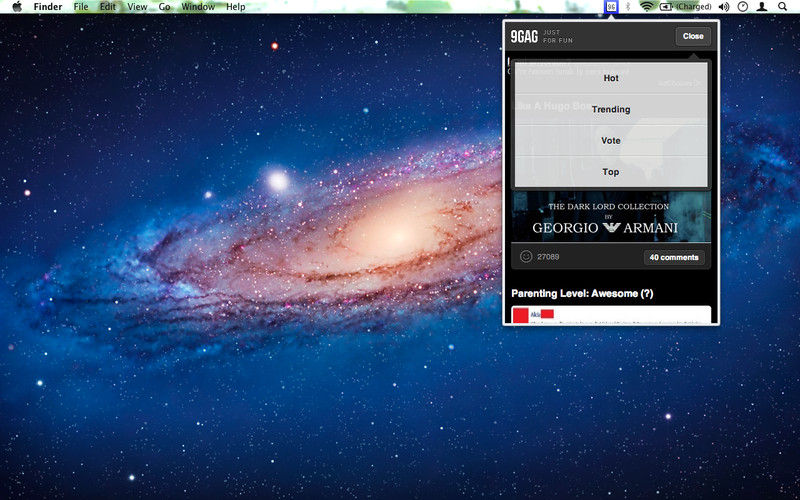Image resolution: width=800 pixels, height=500 pixels.
Task: Open the post image below Parenting Level title
Action: pyautogui.click(x=611, y=314)
